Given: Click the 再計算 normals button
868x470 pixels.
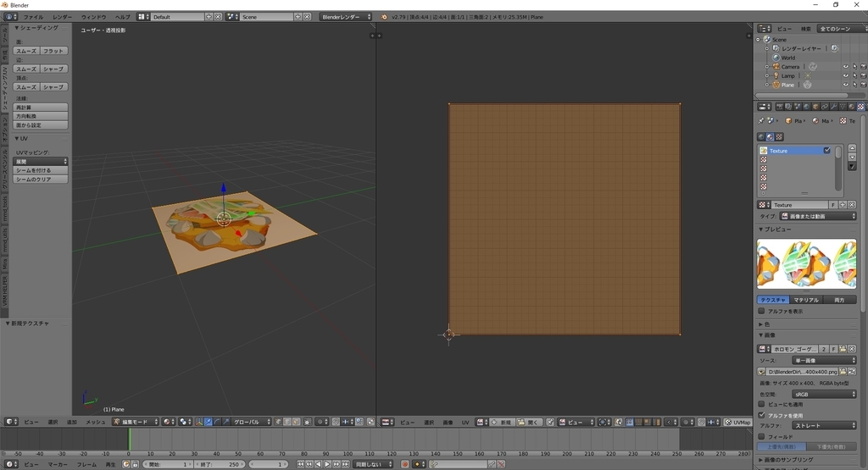Looking at the screenshot, I should click(x=41, y=108).
